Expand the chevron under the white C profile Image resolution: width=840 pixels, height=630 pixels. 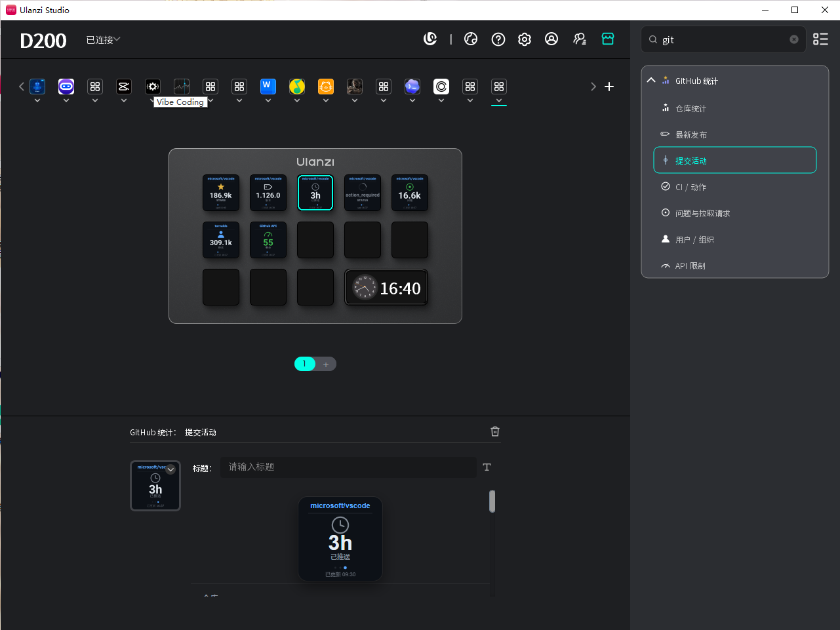pyautogui.click(x=441, y=101)
